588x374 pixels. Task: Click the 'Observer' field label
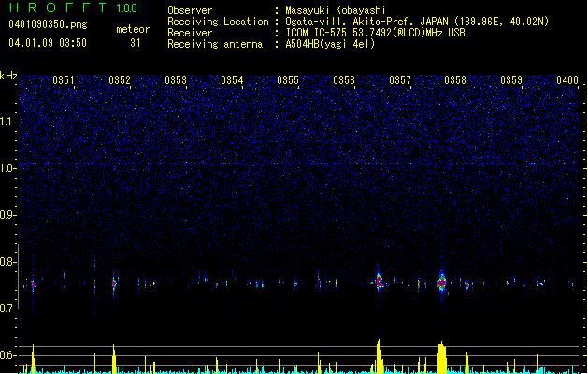(x=190, y=10)
